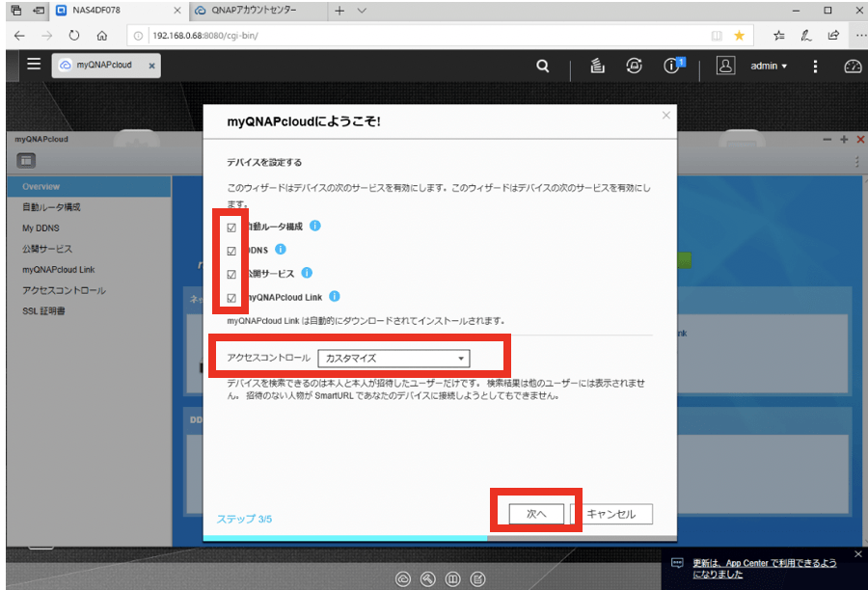Click the myQNAPcloud window options dots
This screenshot has height=590, width=868.
(857, 162)
